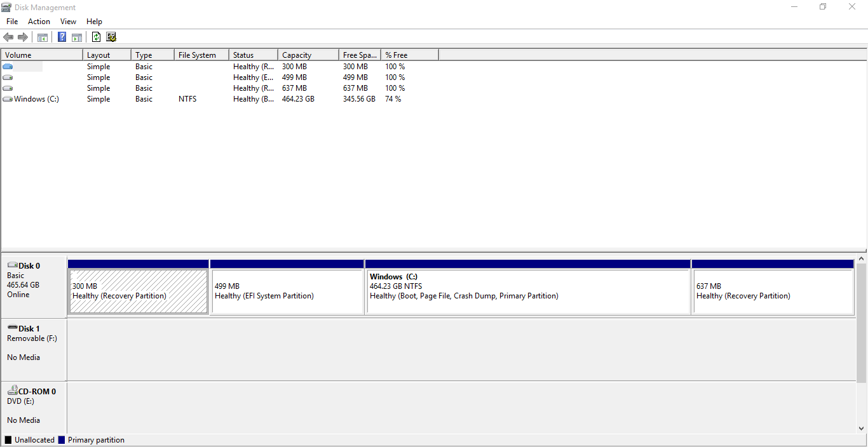Select the 637 MB Recovery Partition block
Viewport: 868px width, 447px height.
pos(773,291)
